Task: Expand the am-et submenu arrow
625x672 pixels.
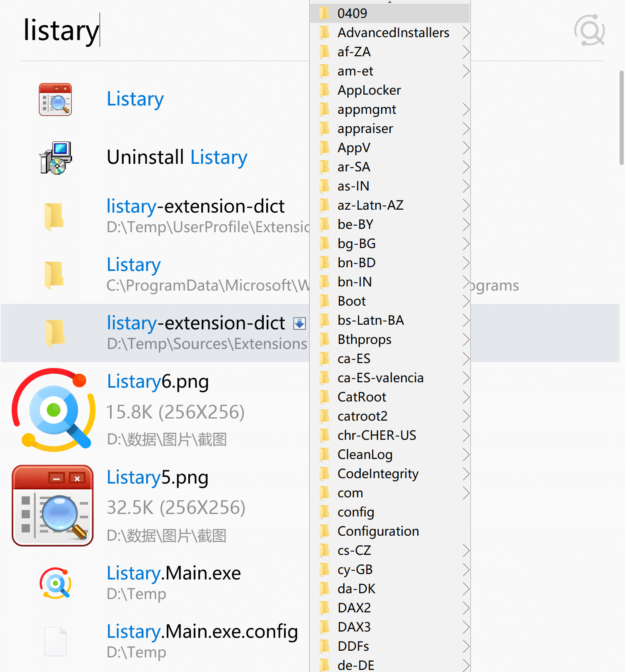Action: 466,71
